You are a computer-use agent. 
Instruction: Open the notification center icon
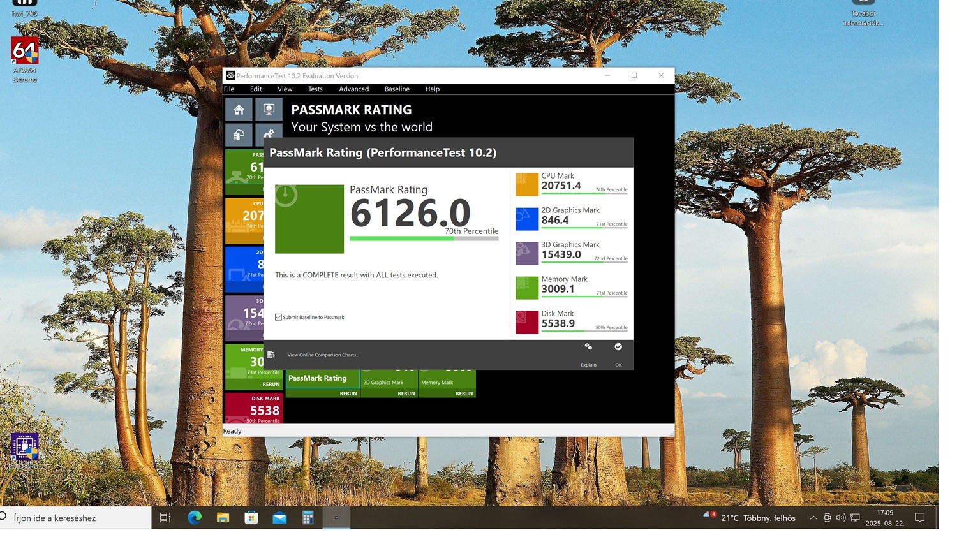[920, 518]
